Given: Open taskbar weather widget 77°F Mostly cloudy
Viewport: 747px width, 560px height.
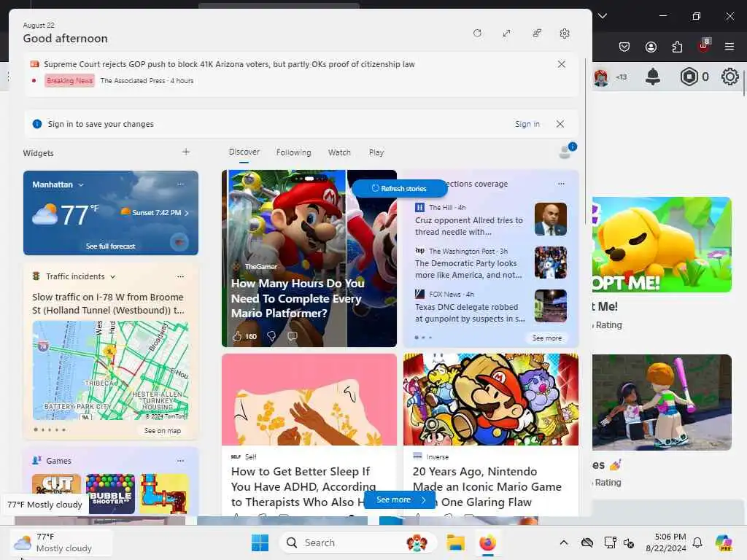Looking at the screenshot, I should tap(61, 542).
